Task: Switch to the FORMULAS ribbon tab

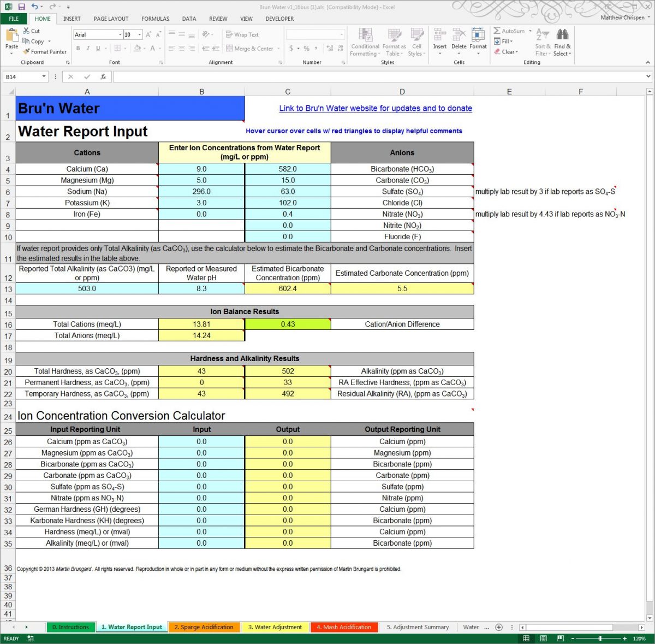Action: tap(155, 19)
